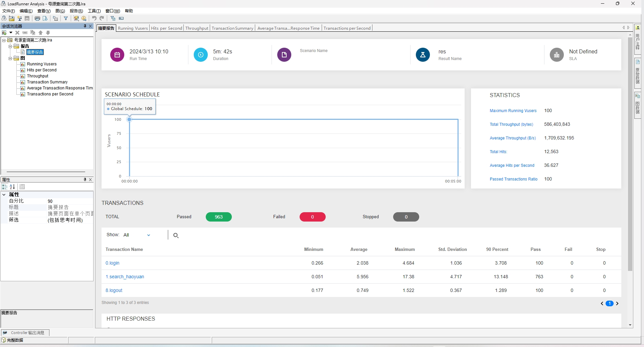Screen dimensions: 644x347
Task: Click the filter funnel icon in main toolbar
Action: pos(66,18)
